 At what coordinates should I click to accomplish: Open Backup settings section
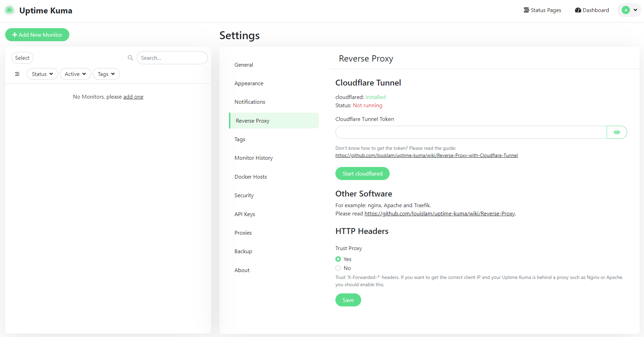point(274,251)
